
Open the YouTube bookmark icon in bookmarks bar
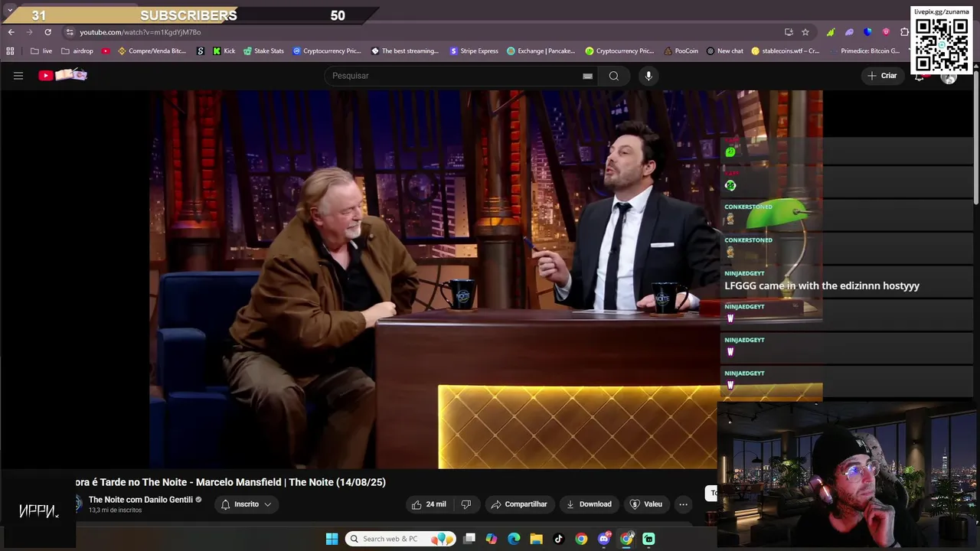(x=106, y=51)
